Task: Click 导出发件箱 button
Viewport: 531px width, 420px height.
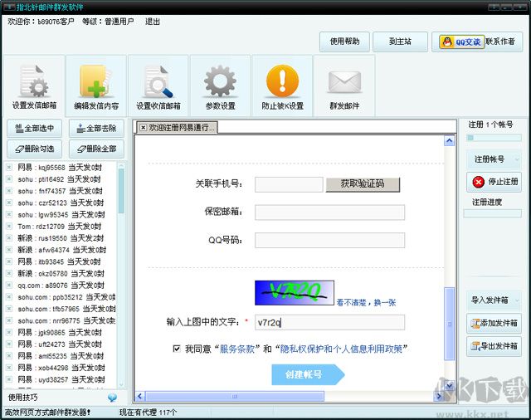Action: 494,346
